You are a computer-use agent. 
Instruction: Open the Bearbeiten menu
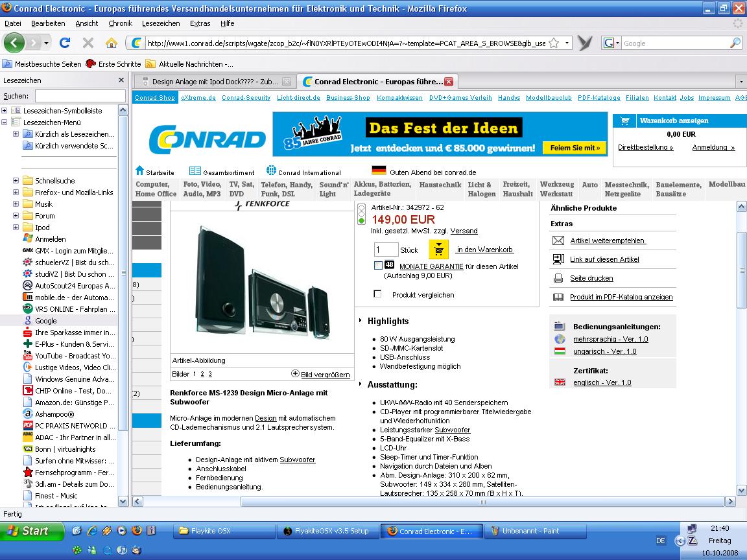48,23
